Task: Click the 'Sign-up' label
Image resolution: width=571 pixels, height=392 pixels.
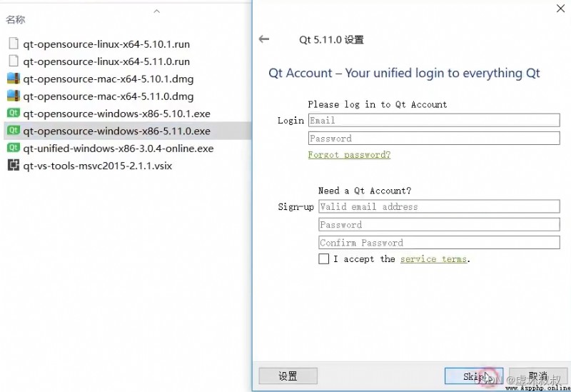Action: (295, 207)
